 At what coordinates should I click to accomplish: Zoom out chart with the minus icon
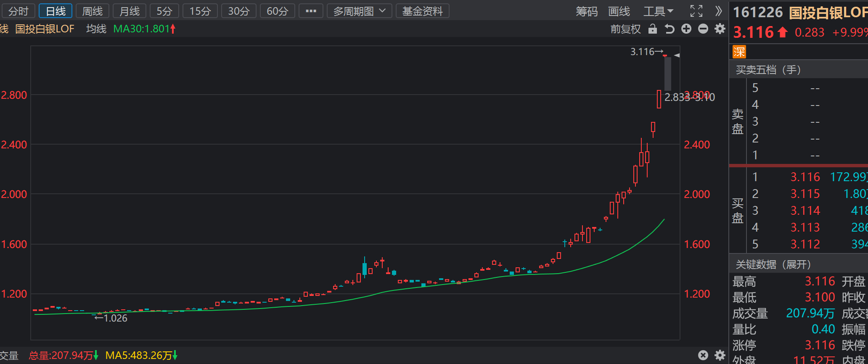703,29
